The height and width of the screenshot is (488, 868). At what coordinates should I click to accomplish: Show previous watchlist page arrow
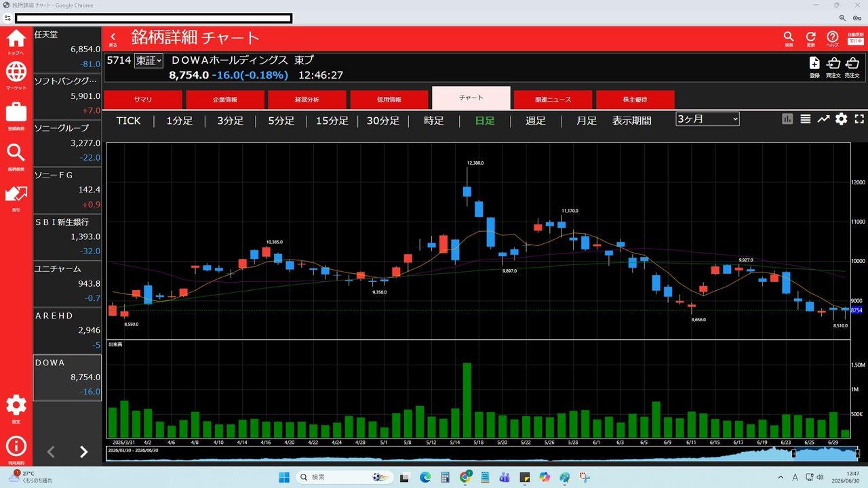(x=51, y=452)
